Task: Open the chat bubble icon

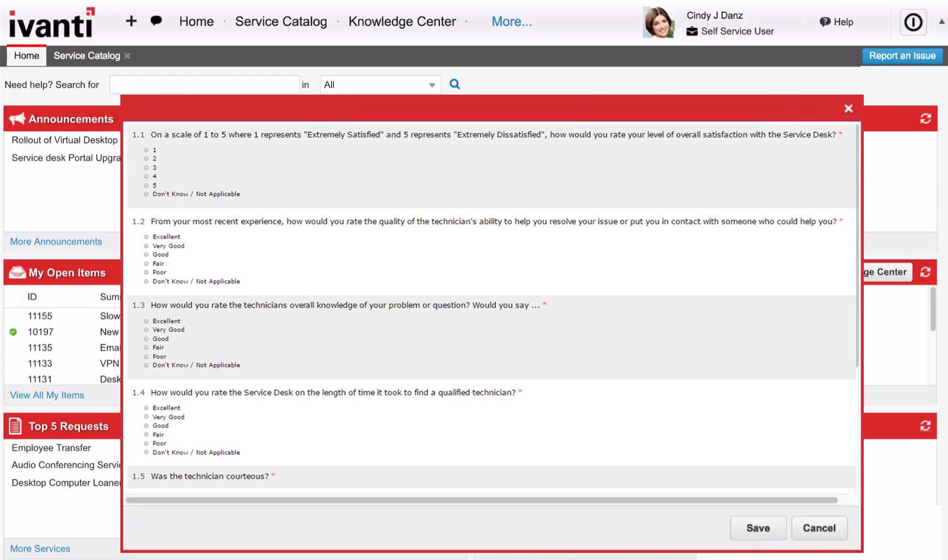Action: tap(156, 21)
